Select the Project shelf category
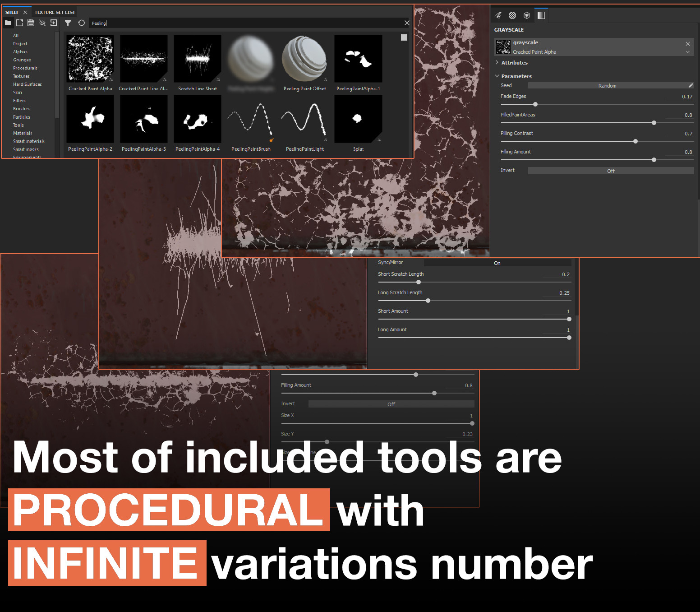700x612 pixels. click(x=20, y=43)
